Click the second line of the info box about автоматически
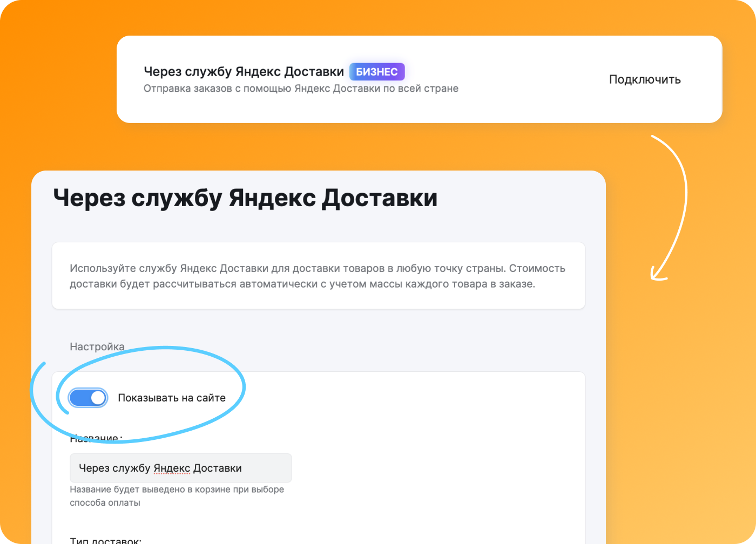The height and width of the screenshot is (544, 756). pos(302,284)
